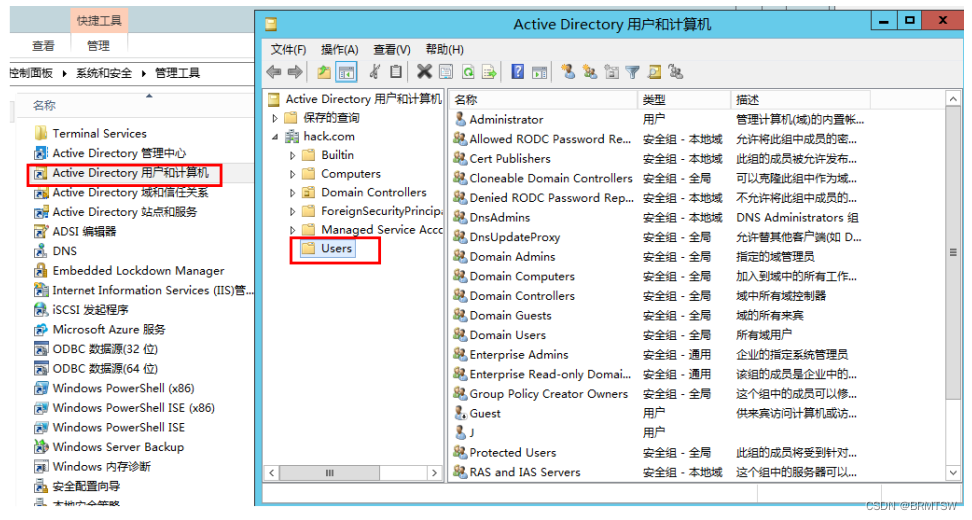Expand ForeignSecurityPrincipals tree node
The width and height of the screenshot is (972, 520).
[x=293, y=211]
